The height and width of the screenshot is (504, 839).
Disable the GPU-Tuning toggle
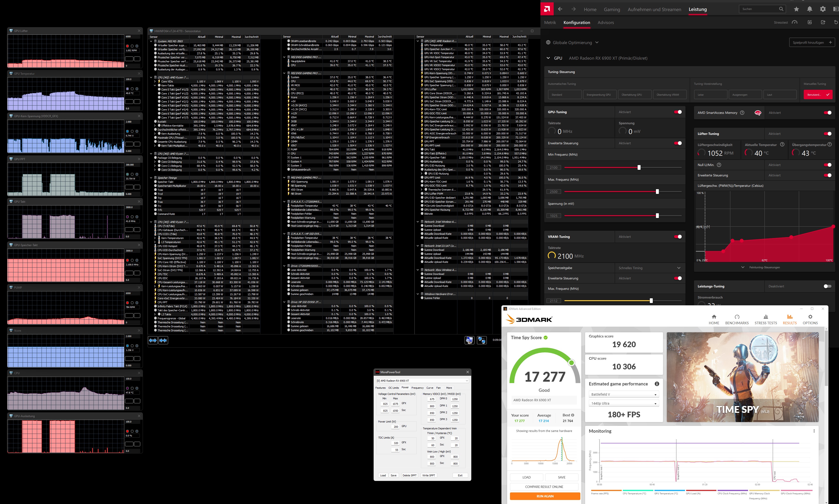(678, 112)
